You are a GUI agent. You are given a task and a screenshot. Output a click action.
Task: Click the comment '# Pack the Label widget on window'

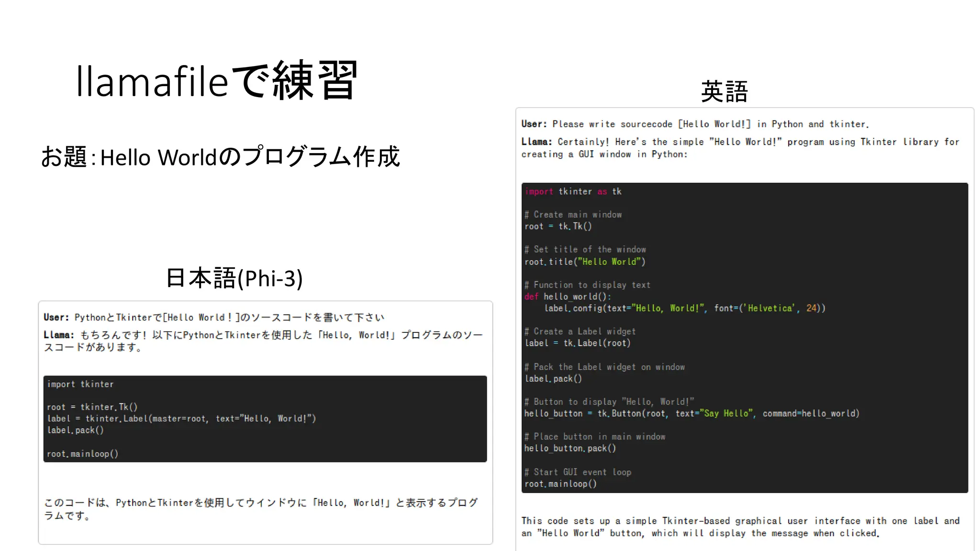pos(605,367)
